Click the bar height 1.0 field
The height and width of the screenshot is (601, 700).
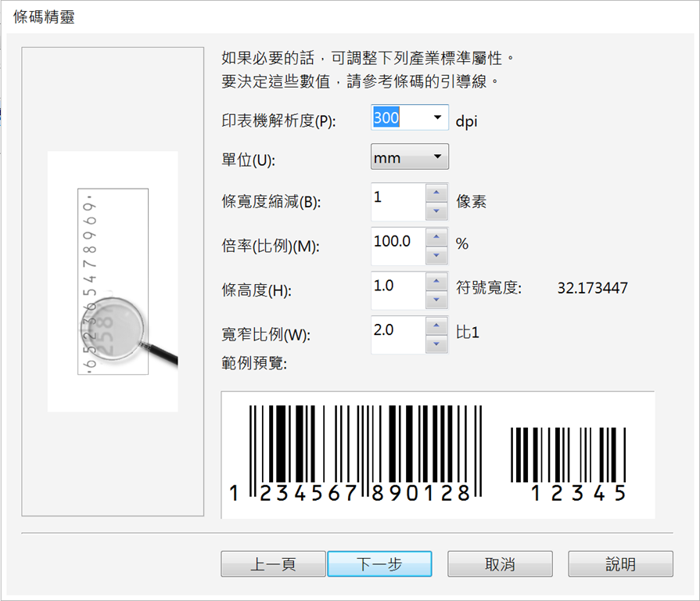(398, 290)
